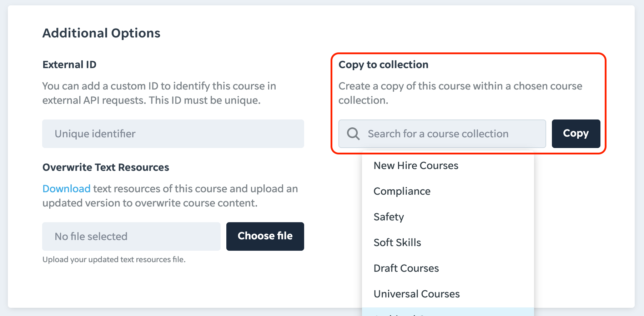Select Universal Courses collection
Viewport: 644px width, 316px height.
(x=448, y=294)
